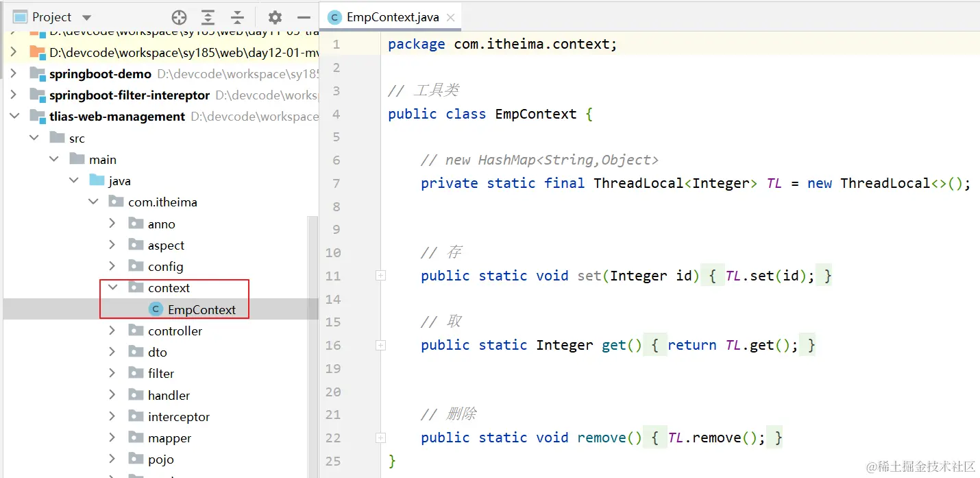Screen dimensions: 980x478
Task: Click the TL field name on line 7
Action: pos(774,183)
